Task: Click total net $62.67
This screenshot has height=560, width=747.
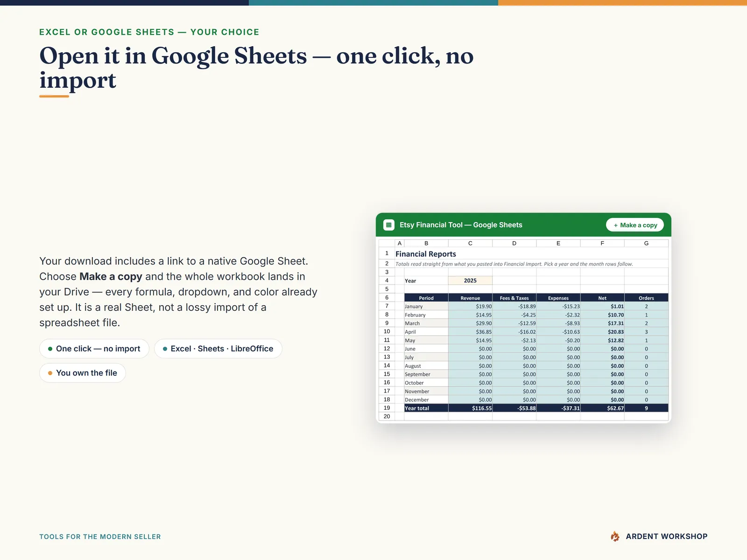Action: [602, 408]
